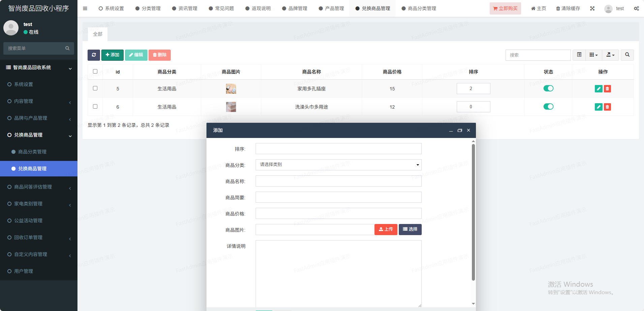
Task: Click the magnifier search icon beside the export button
Action: pos(627,55)
